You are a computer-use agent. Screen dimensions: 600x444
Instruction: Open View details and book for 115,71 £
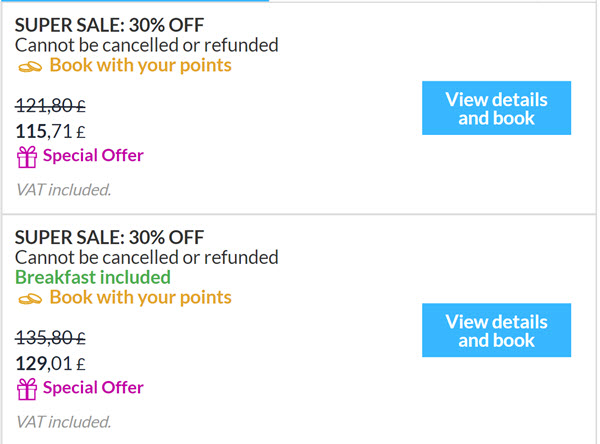496,108
